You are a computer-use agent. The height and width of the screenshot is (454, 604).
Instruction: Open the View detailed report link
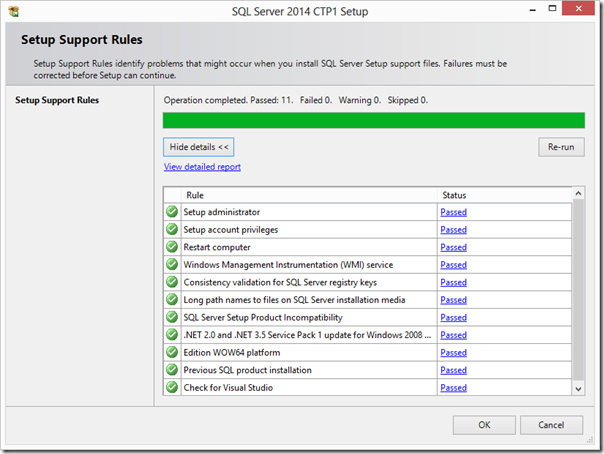(202, 167)
